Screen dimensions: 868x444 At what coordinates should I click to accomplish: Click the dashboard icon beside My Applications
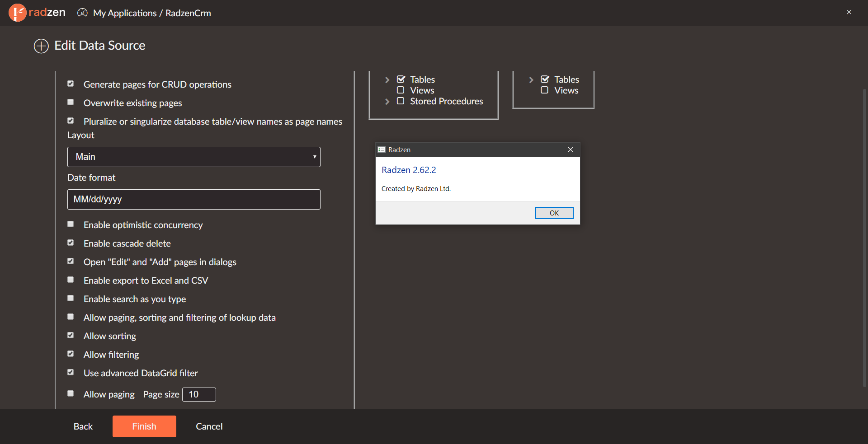click(x=82, y=13)
